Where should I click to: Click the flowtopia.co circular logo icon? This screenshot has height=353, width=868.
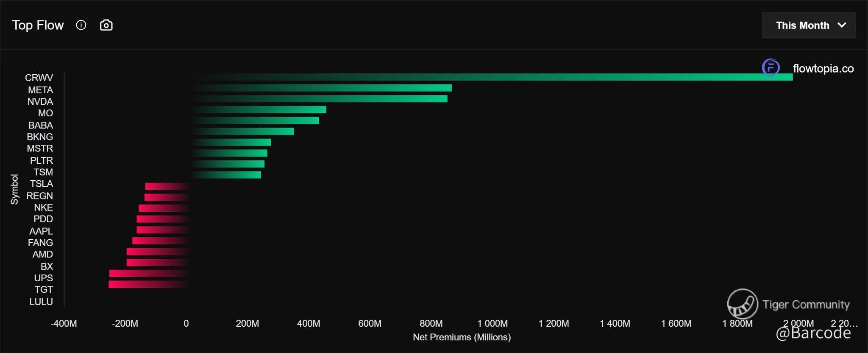[771, 67]
